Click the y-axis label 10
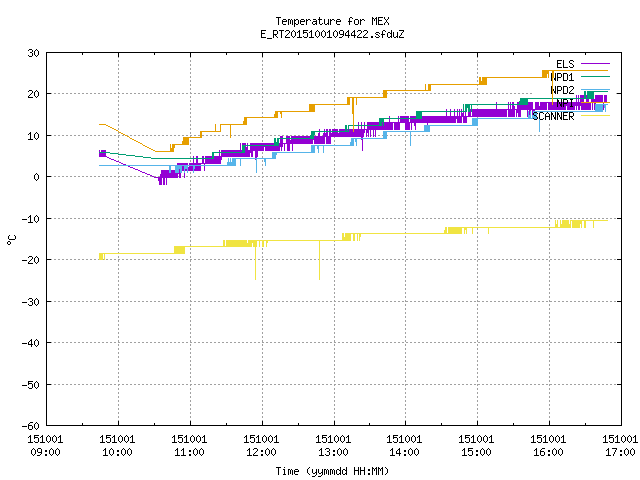Viewport: 640px width, 480px height. pos(33,136)
